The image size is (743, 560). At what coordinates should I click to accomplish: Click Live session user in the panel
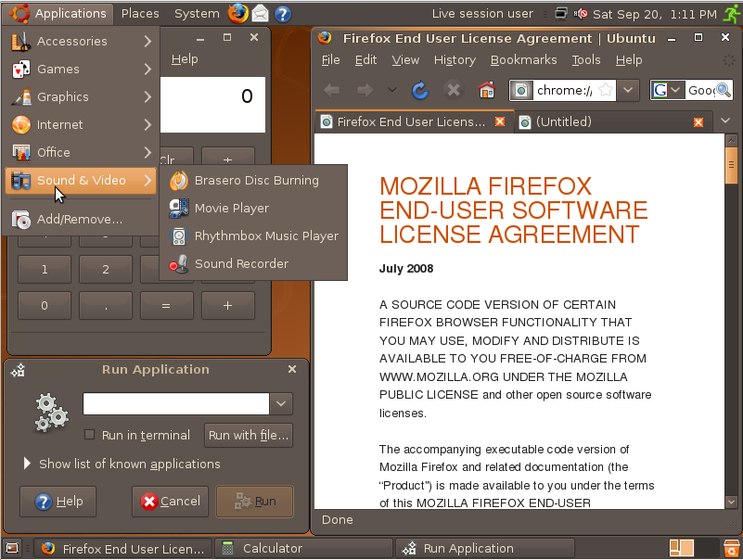click(482, 14)
